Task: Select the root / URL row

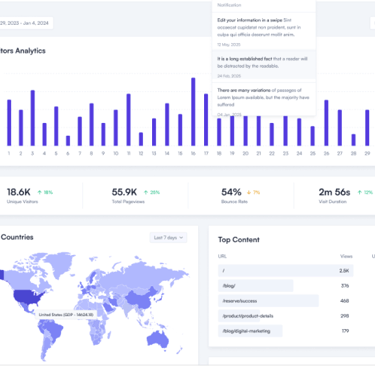Action: [x=286, y=271]
